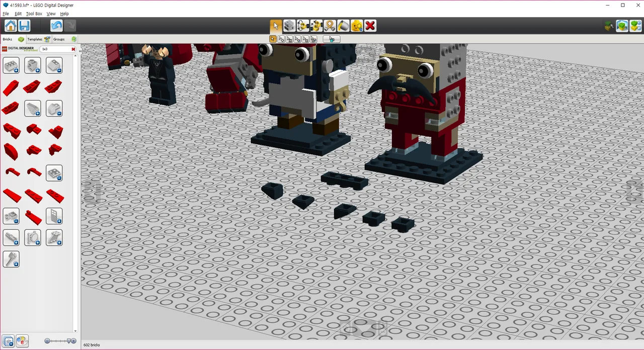Expand the grey round frame category
Image resolution: width=644 pixels, height=350 pixels.
coord(33,237)
